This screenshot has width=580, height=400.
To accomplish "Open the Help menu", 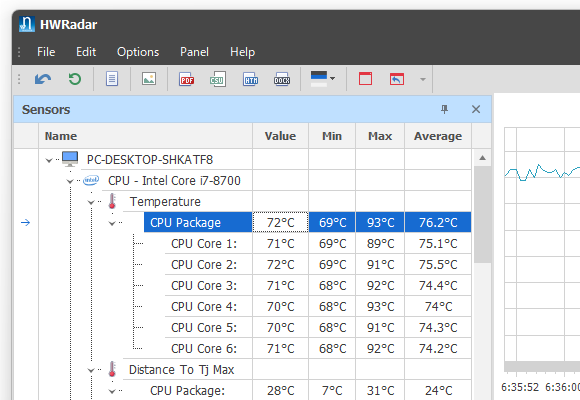I will tap(242, 52).
